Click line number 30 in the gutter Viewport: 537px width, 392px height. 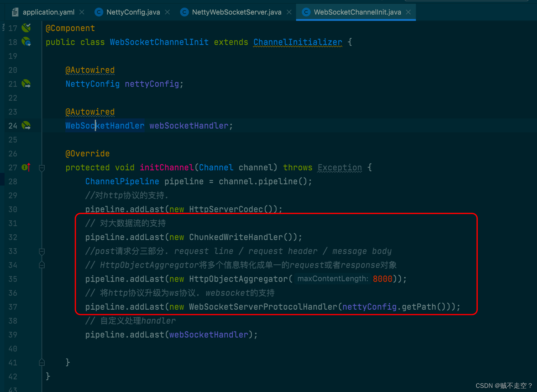coord(13,209)
